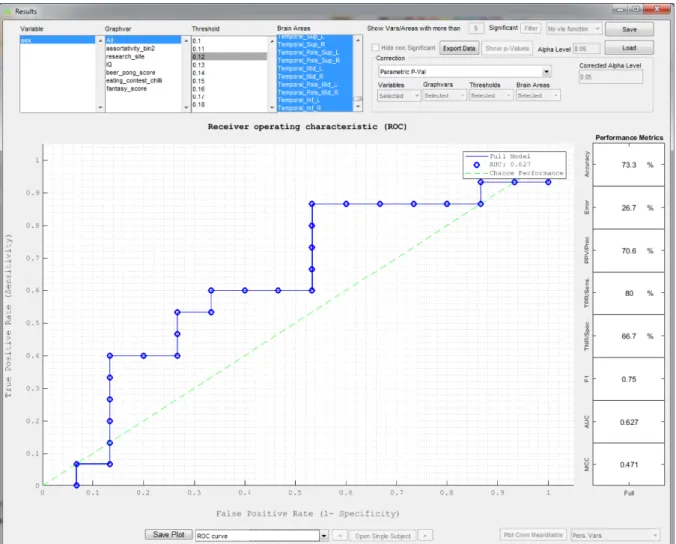Screen dimensions: 676x544
Task: Select Temporal_Pole_Mid_L brain area
Action: pyautogui.click(x=315, y=84)
